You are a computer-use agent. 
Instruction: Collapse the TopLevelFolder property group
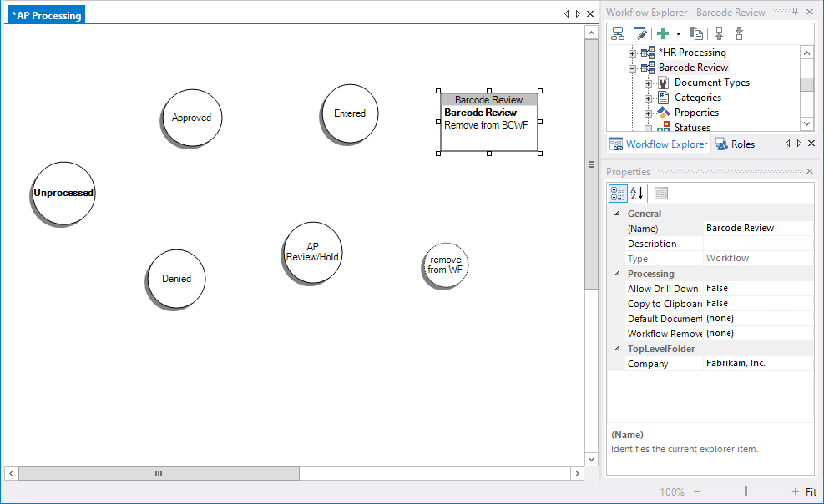pos(617,348)
